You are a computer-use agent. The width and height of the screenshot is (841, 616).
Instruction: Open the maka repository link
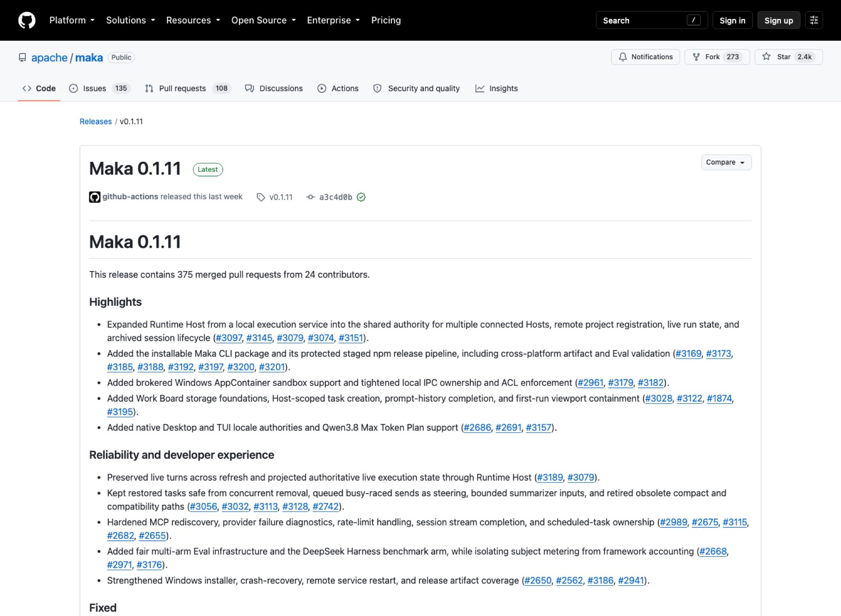click(89, 58)
